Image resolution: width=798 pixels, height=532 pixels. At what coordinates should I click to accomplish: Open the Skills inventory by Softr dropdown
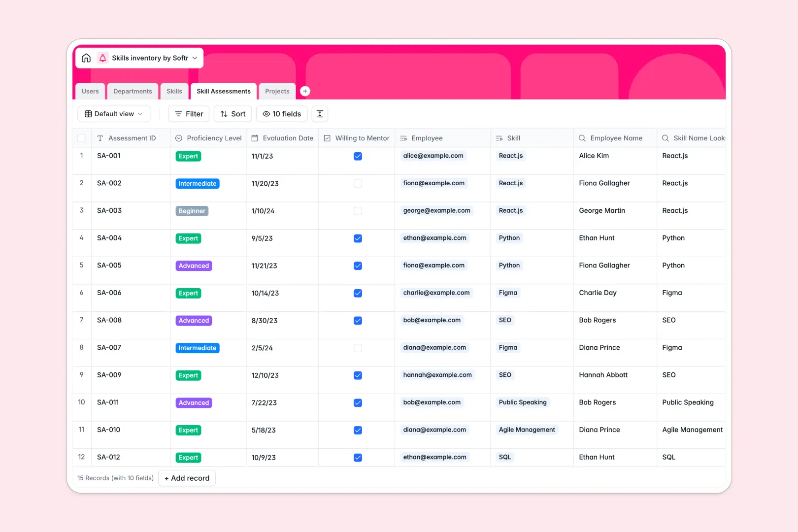[x=195, y=58]
